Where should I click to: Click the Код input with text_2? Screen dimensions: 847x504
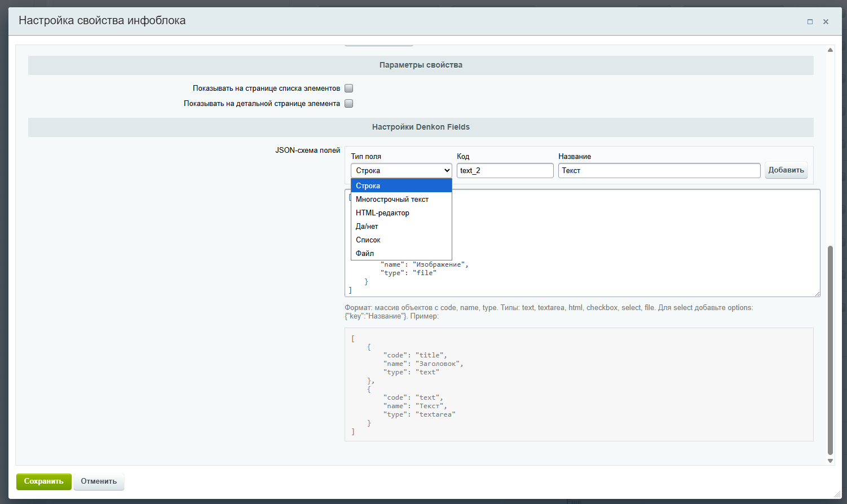pyautogui.click(x=505, y=170)
